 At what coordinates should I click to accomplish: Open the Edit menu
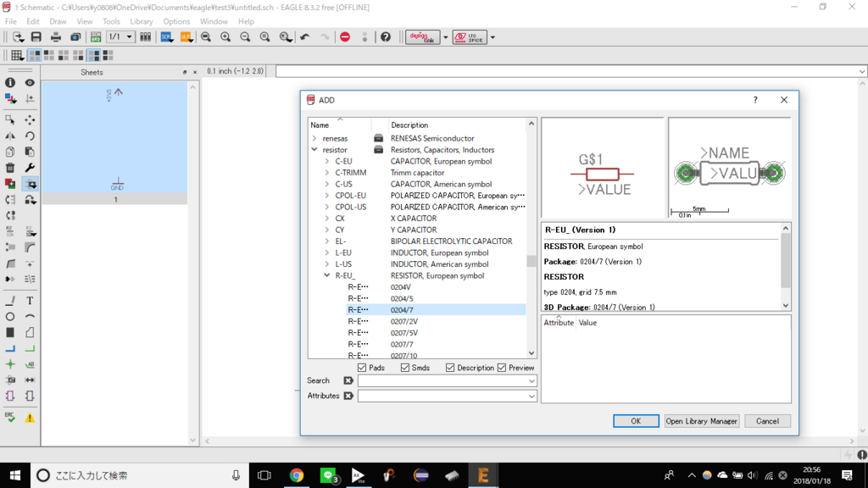[x=33, y=21]
